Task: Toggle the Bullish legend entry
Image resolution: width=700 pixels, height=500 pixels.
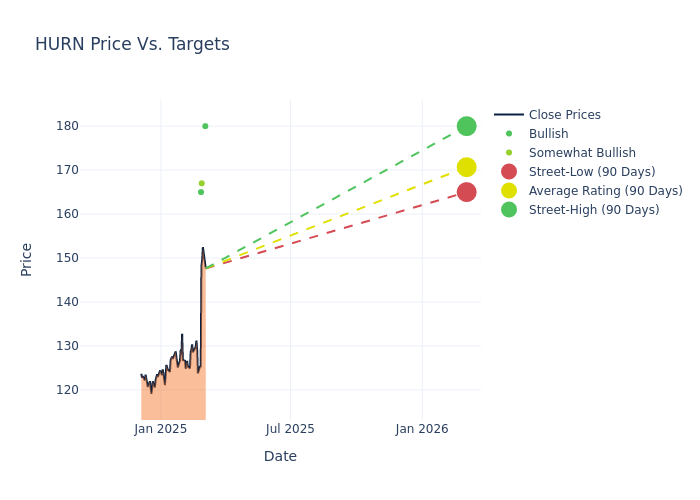Action: (x=548, y=134)
